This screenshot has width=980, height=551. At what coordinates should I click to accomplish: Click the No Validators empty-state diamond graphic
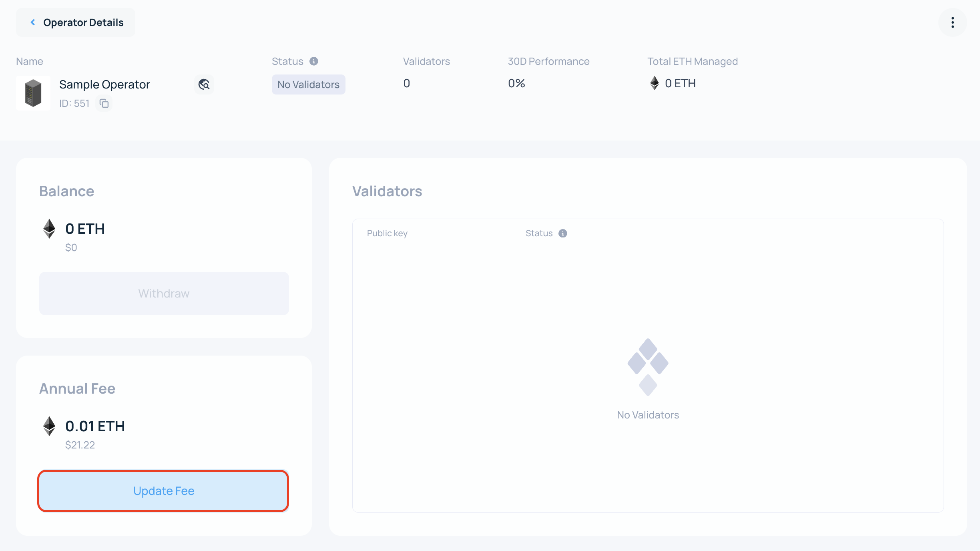648,367
